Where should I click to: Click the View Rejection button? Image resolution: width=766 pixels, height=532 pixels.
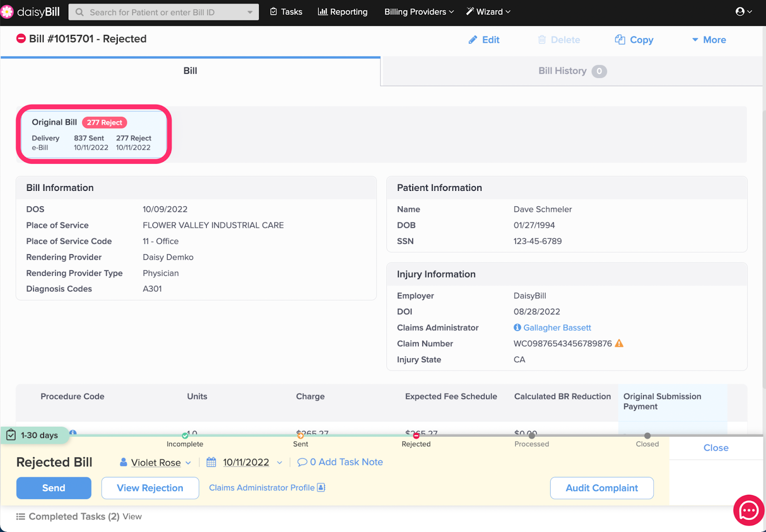point(150,488)
